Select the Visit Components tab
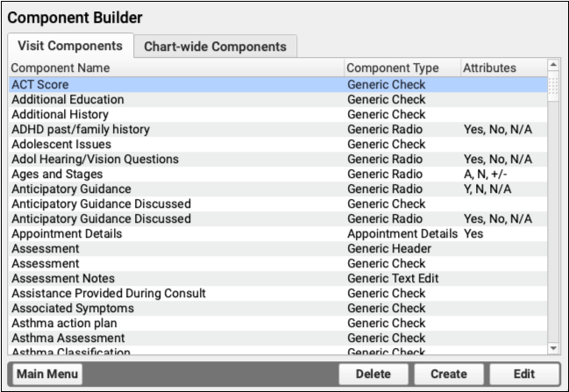The image size is (569, 392). 70,46
